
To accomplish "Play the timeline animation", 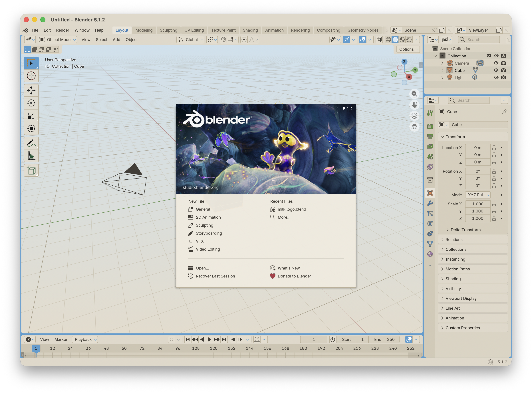I will [209, 339].
